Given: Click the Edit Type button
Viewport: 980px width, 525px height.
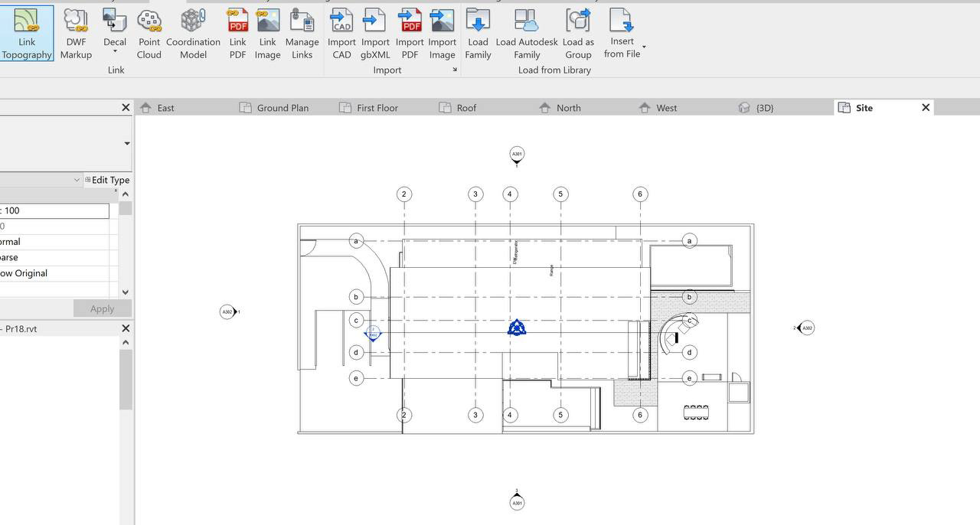Looking at the screenshot, I should pyautogui.click(x=107, y=180).
